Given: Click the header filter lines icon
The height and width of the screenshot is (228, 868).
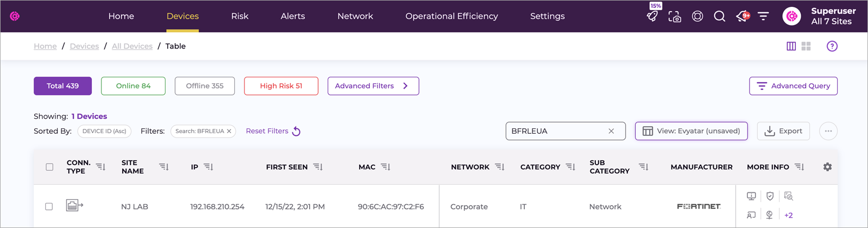Looking at the screenshot, I should coord(763,17).
